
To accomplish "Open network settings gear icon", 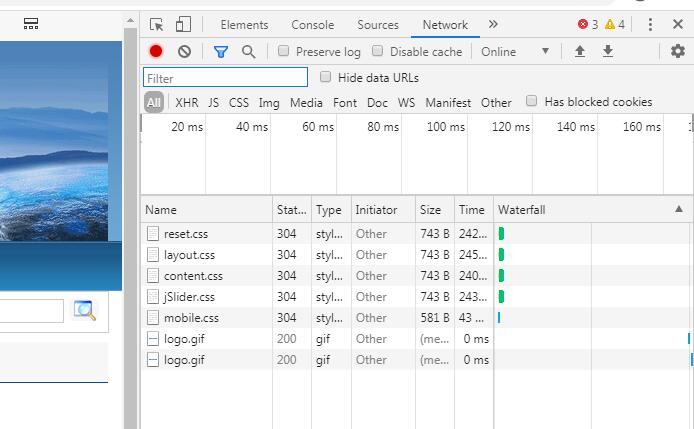I will click(x=678, y=52).
